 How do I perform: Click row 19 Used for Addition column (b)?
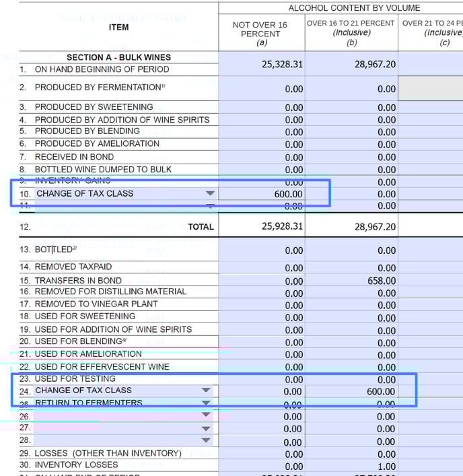pos(351,330)
